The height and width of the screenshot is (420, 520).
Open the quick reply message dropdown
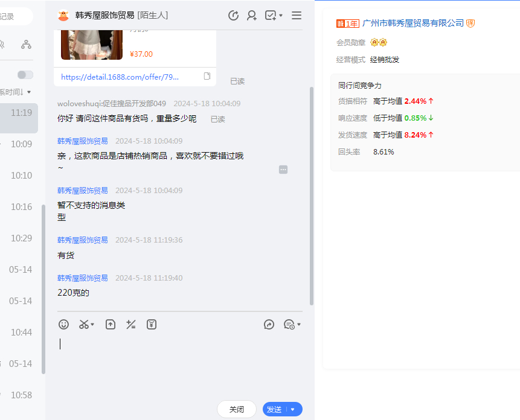pos(292,325)
